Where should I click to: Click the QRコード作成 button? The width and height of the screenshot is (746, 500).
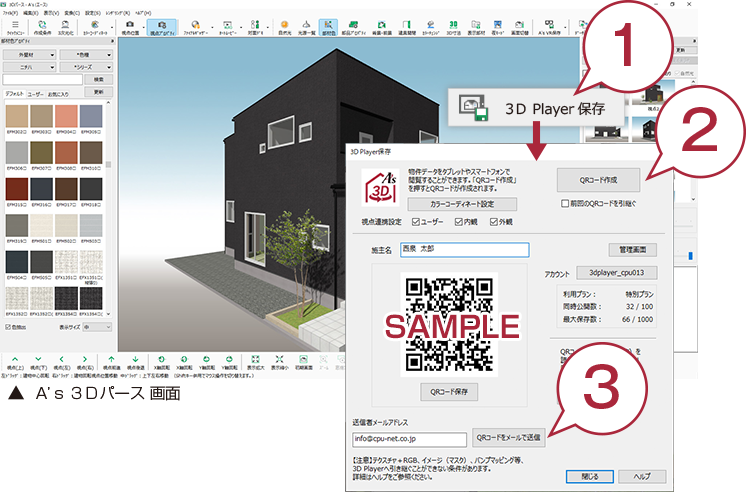598,180
